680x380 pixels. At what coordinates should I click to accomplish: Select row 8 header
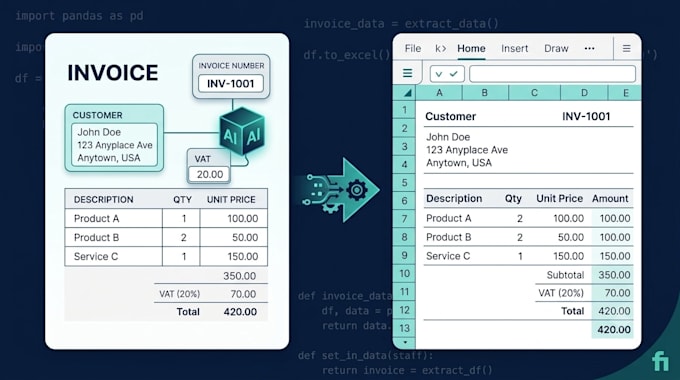[x=404, y=237]
